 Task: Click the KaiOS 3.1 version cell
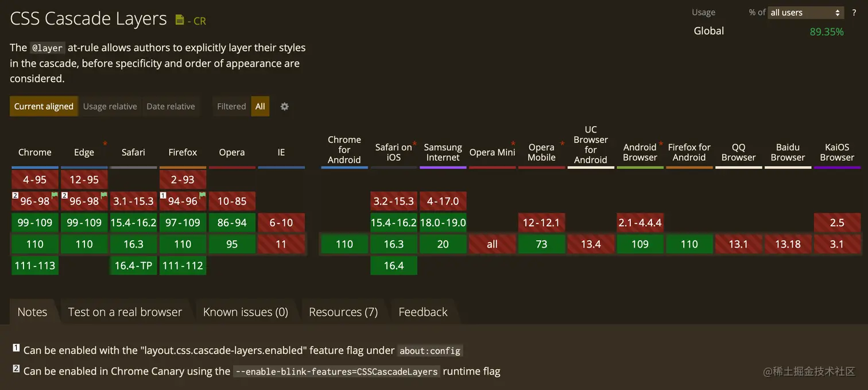(x=837, y=244)
